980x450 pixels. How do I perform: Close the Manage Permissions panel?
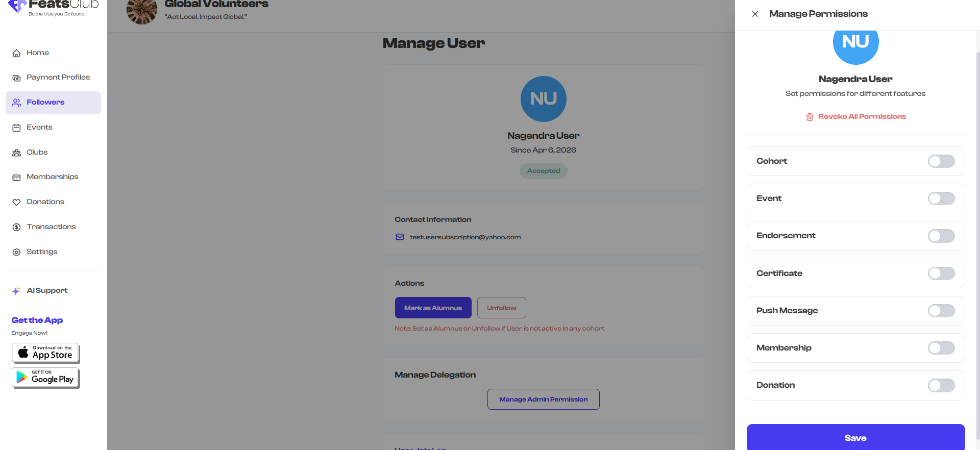point(755,14)
